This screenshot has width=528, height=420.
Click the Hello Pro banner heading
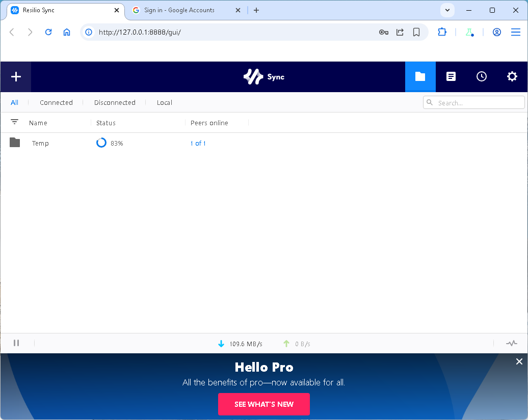pos(264,367)
